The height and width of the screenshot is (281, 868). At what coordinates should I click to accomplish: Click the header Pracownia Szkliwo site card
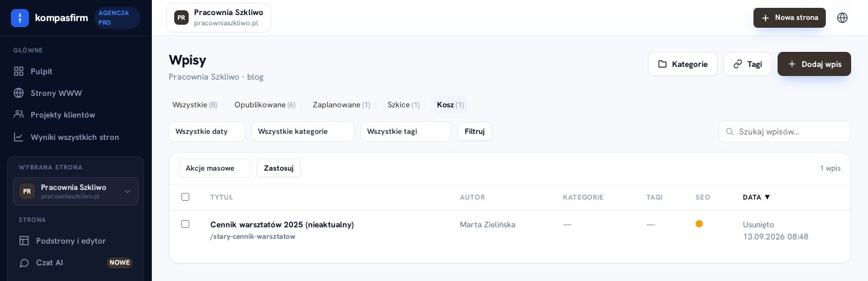219,17
